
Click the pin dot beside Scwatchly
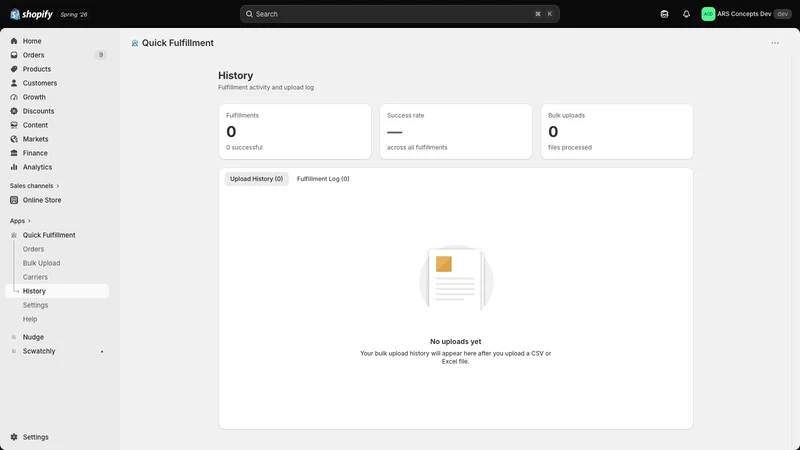(102, 352)
